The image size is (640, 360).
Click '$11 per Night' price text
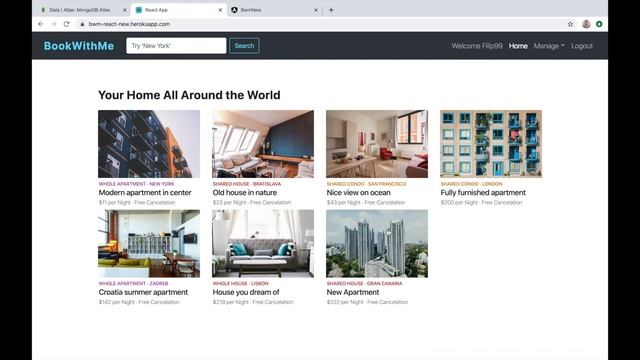point(114,202)
